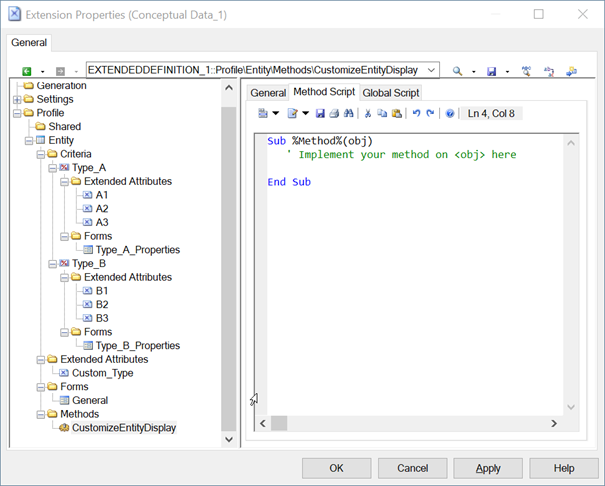Open the path dropdown for CustomizeEntityDisplay
605x486 pixels.
(431, 70)
